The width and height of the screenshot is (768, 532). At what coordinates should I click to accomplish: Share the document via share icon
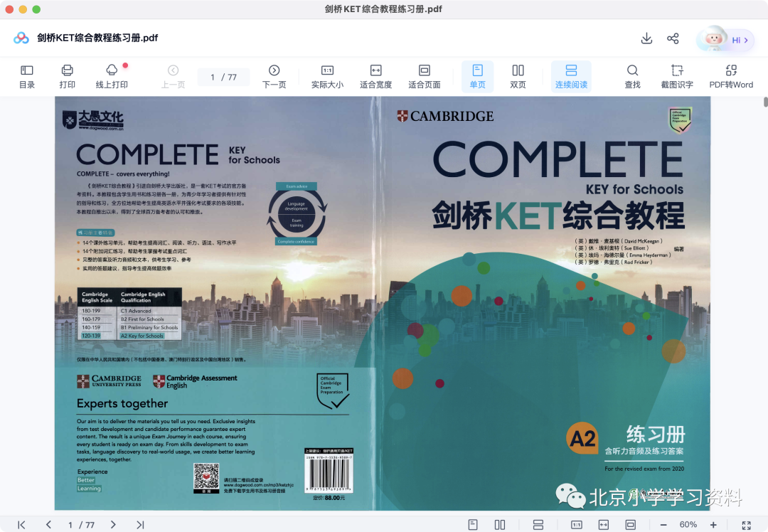coord(673,38)
